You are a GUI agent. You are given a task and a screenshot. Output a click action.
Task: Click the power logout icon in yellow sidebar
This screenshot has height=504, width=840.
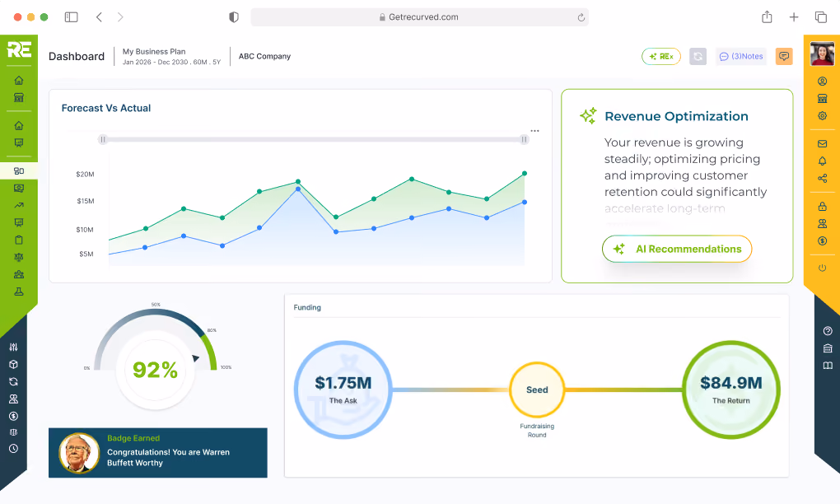point(823,268)
